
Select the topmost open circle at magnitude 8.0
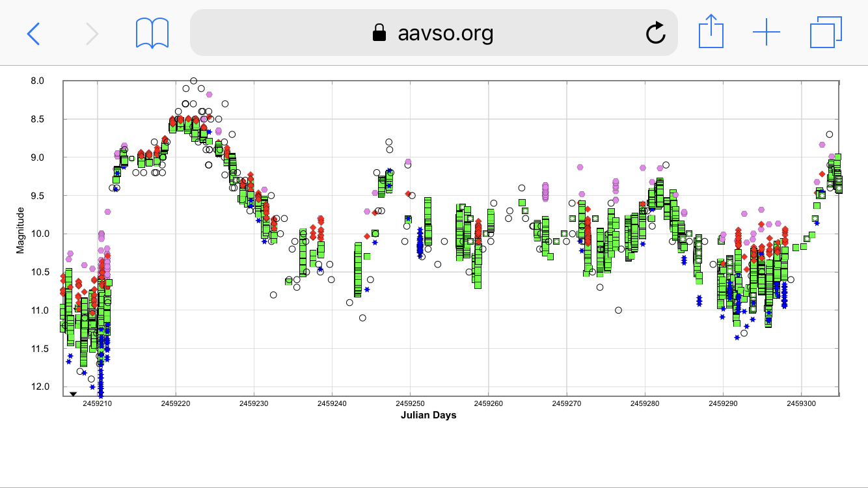(x=193, y=81)
